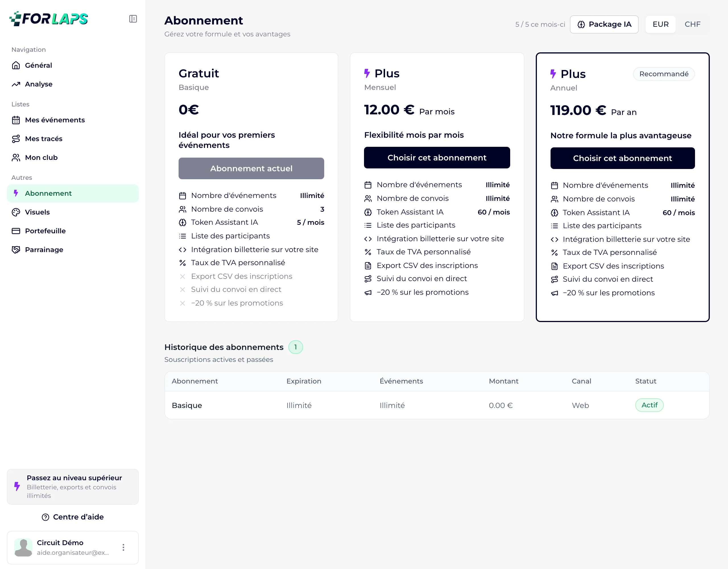Open the Centre d'aide link
This screenshot has width=728, height=569.
(73, 517)
